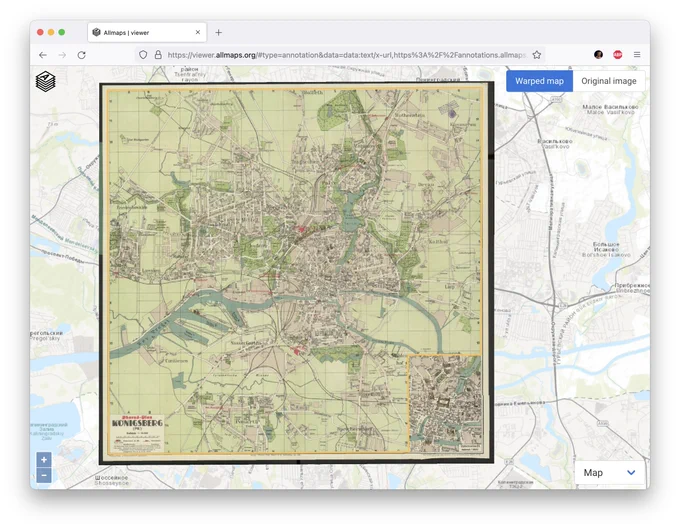
Task: Select the Allmaps | viewer tab
Action: point(147,33)
